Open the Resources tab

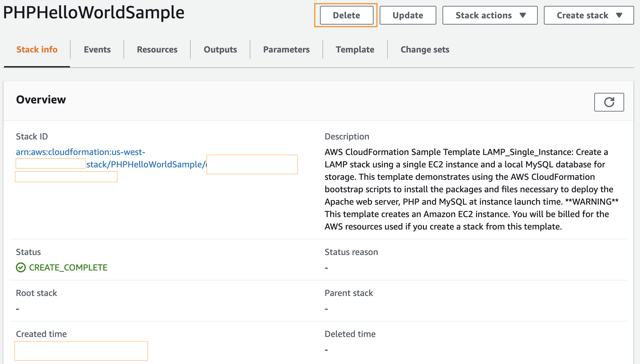tap(157, 49)
